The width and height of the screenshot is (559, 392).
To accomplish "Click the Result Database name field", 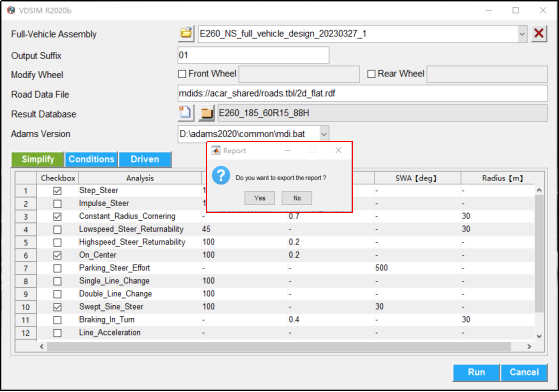I will (383, 113).
